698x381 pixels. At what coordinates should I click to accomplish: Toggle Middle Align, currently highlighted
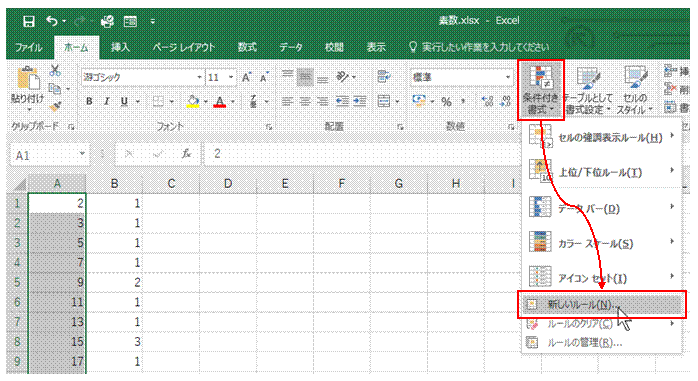305,77
